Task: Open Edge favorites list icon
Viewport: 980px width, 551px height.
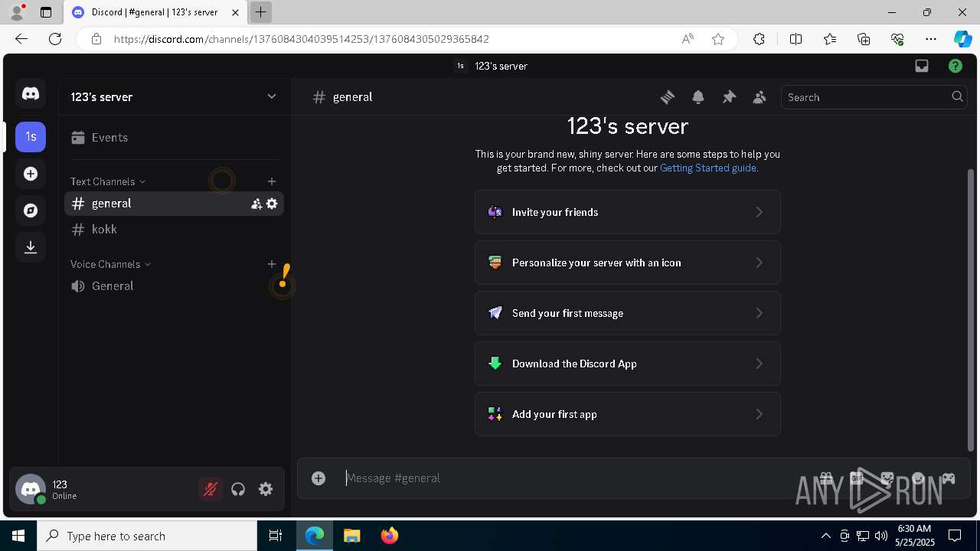Action: pos(830,39)
